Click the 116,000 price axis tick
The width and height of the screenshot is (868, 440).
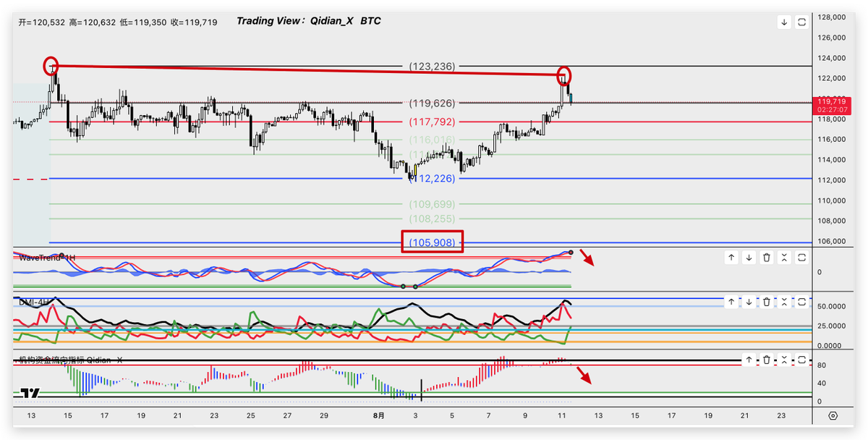[x=832, y=139]
